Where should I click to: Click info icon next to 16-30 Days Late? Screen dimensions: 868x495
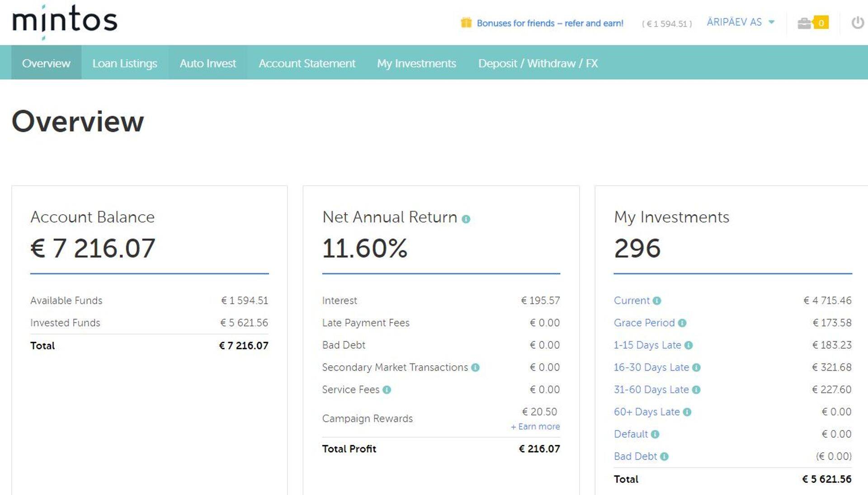tap(696, 368)
